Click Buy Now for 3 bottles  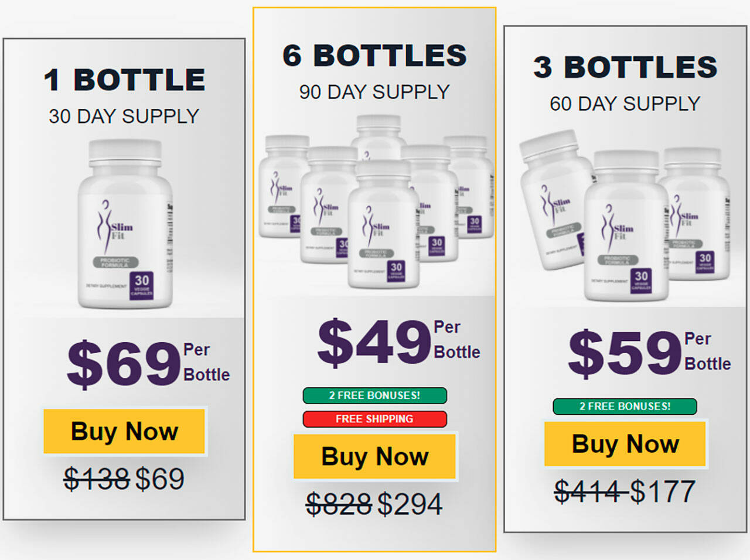[x=625, y=443]
